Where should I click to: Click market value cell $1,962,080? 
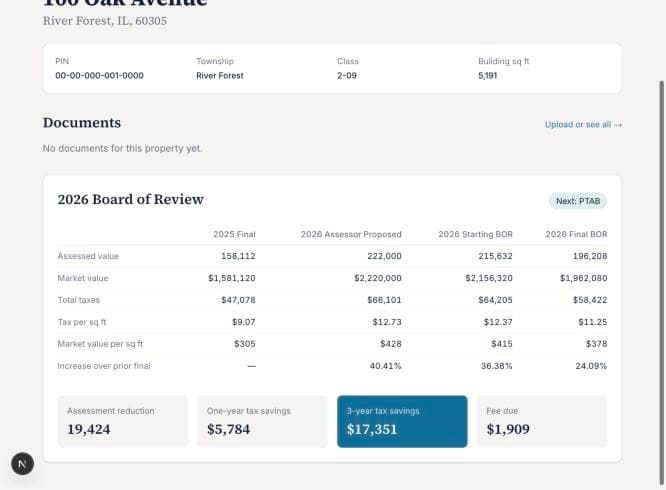(x=584, y=278)
